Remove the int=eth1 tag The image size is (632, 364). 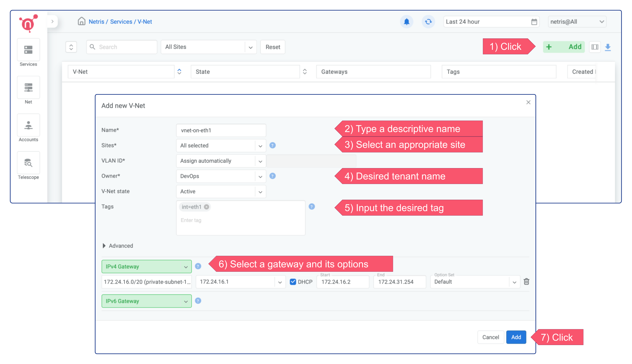coord(207,207)
